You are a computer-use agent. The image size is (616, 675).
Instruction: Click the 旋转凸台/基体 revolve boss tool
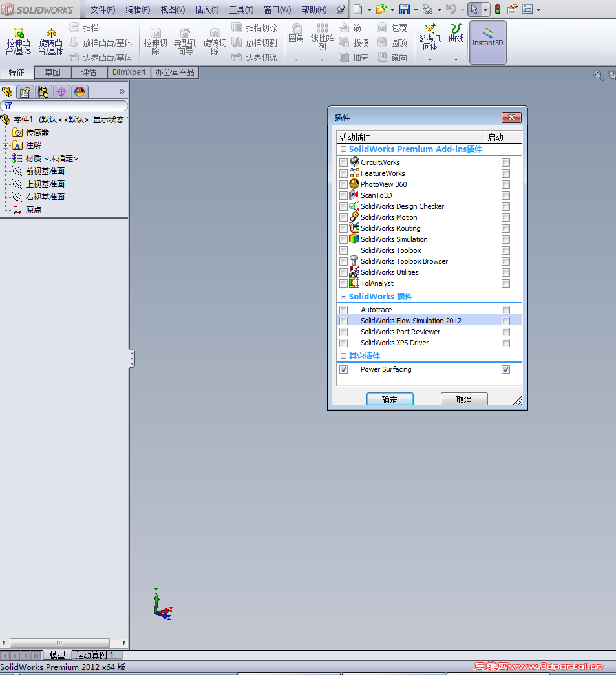[51, 41]
